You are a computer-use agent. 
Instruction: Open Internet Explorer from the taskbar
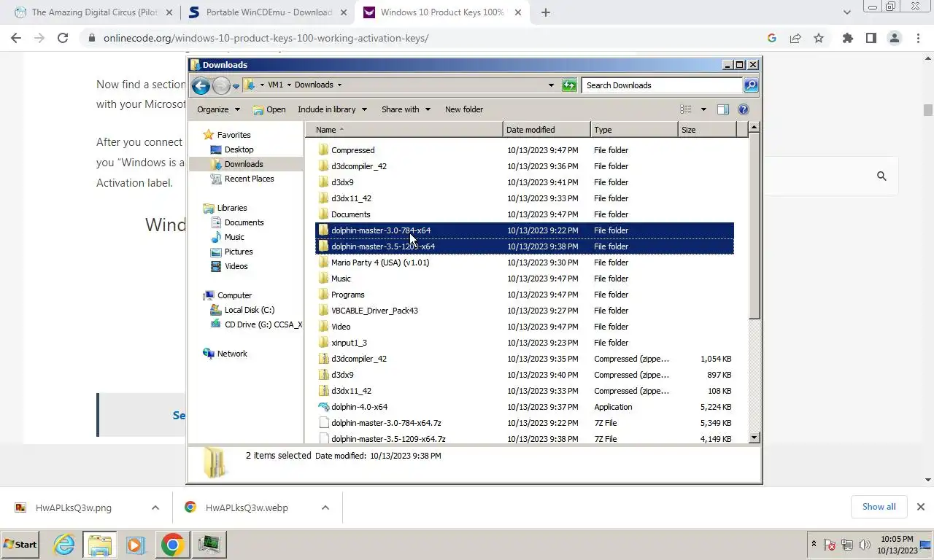click(x=64, y=545)
